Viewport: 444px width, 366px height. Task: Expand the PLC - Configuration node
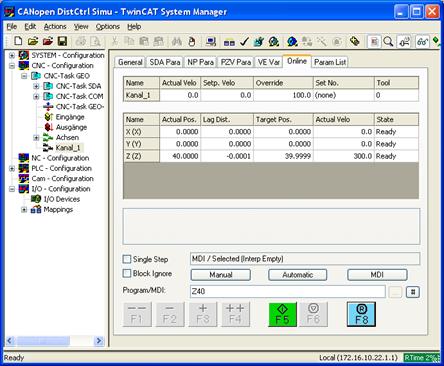pos(12,168)
